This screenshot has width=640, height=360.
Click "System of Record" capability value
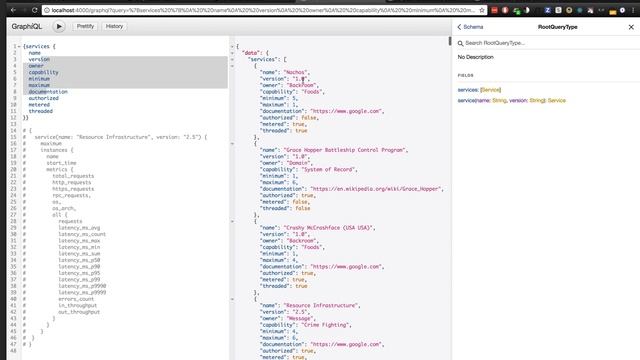pos(329,169)
